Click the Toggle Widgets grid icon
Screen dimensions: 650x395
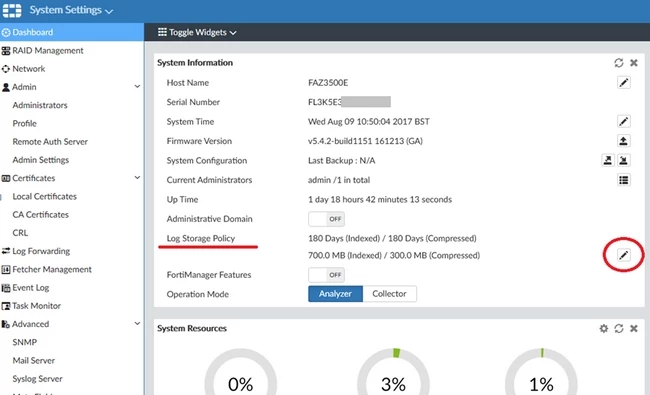click(162, 32)
